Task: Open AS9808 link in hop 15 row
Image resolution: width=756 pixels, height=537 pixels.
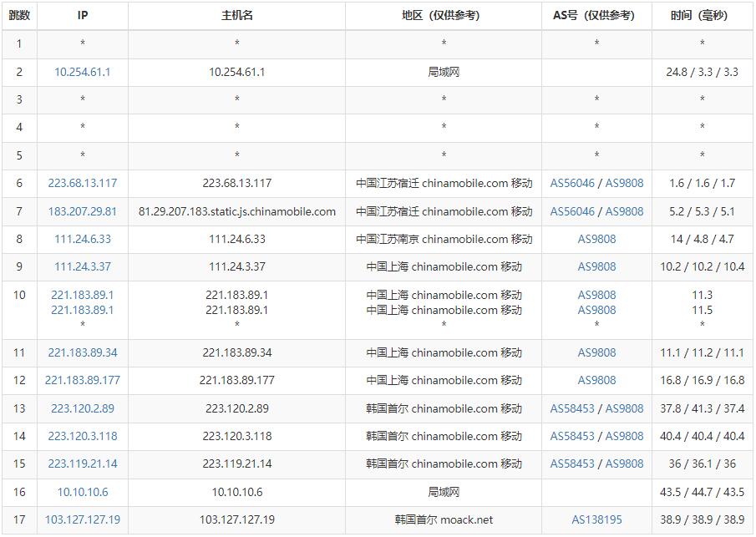Action: 624,464
